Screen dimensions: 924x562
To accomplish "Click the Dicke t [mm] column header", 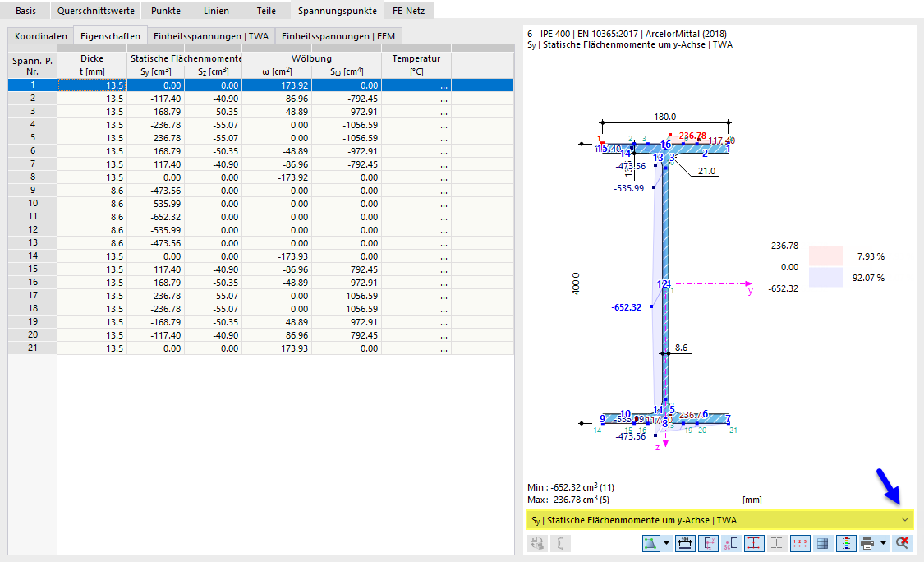I will tap(92, 65).
